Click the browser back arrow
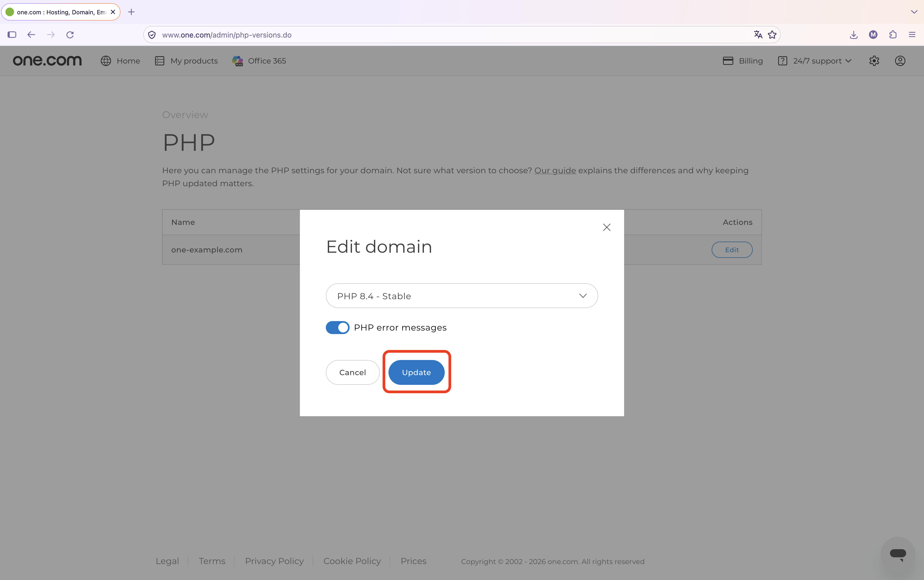 click(x=31, y=35)
